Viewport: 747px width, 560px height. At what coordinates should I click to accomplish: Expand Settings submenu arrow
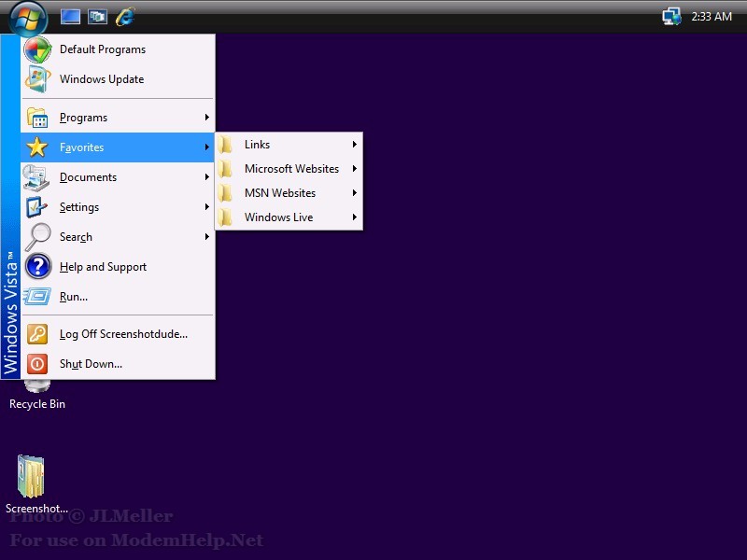click(x=206, y=206)
